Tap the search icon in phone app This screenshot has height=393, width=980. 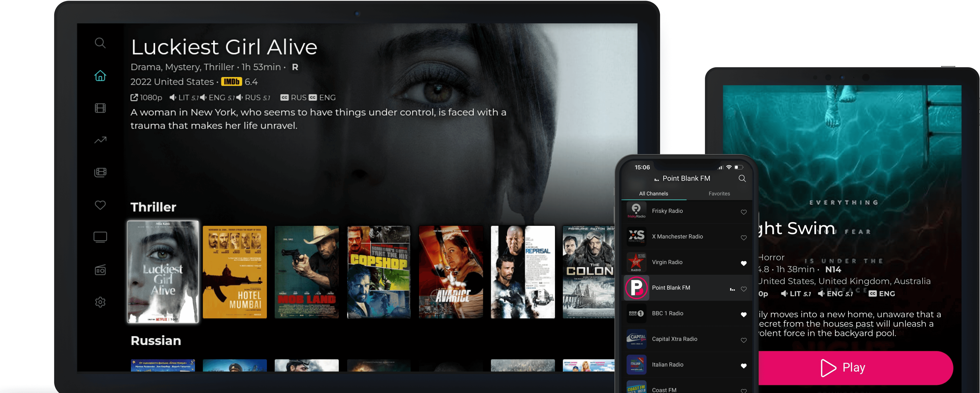(x=742, y=178)
